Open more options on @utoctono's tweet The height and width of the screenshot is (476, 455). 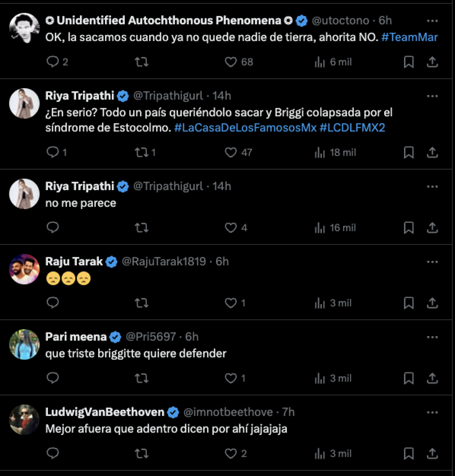point(432,21)
